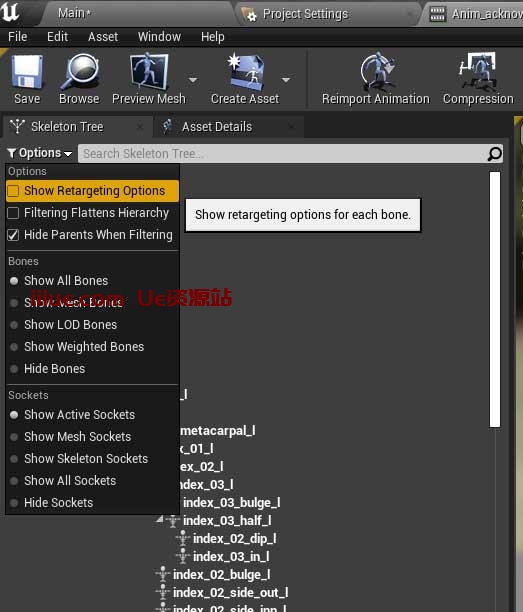The height and width of the screenshot is (612, 523).
Task: Open the Asset menu
Action: (x=103, y=37)
